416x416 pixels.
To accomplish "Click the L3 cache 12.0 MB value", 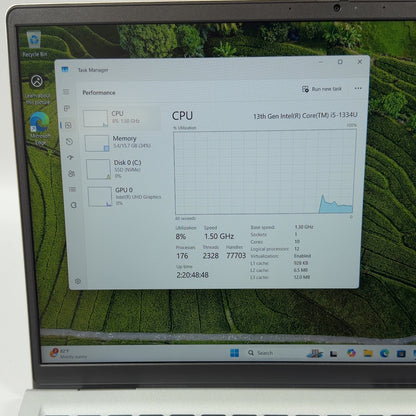I will pyautogui.click(x=302, y=277).
